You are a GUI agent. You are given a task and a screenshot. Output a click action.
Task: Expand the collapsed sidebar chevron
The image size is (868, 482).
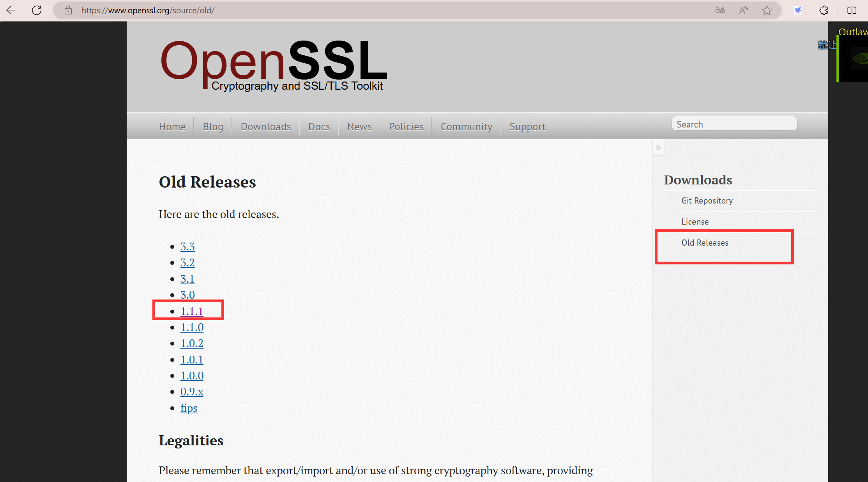(x=658, y=147)
